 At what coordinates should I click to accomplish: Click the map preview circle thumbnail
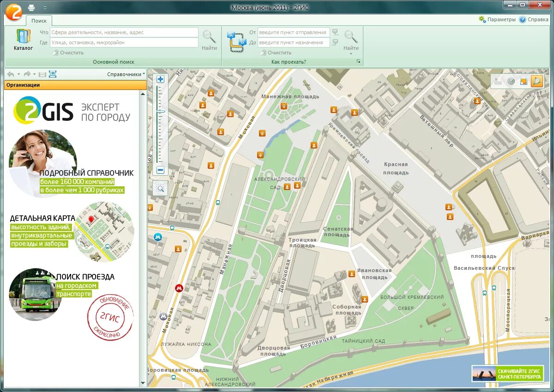[x=104, y=232]
